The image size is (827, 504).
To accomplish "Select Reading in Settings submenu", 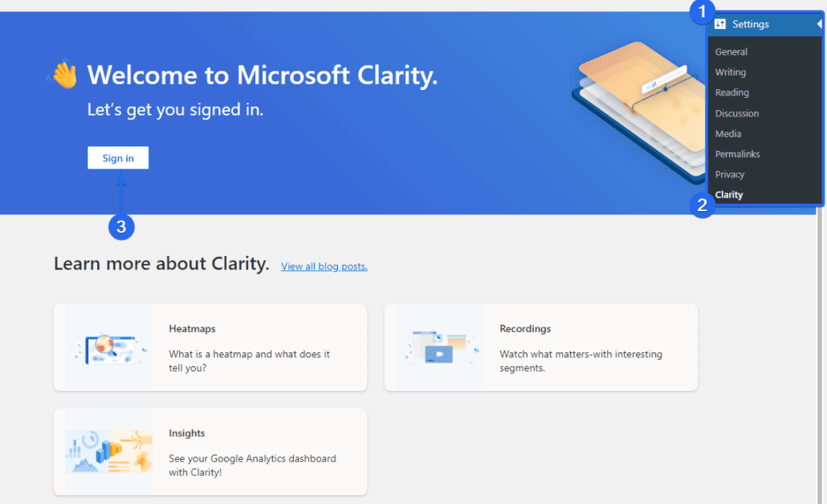I will (731, 92).
